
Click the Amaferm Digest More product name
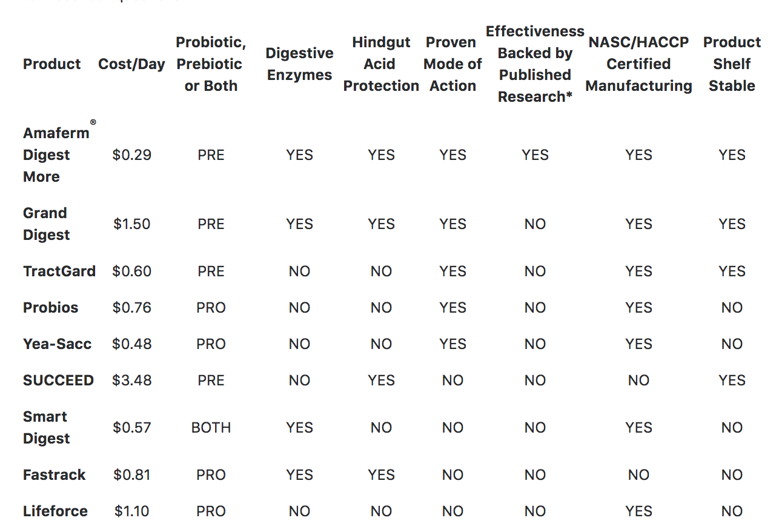tap(55, 155)
